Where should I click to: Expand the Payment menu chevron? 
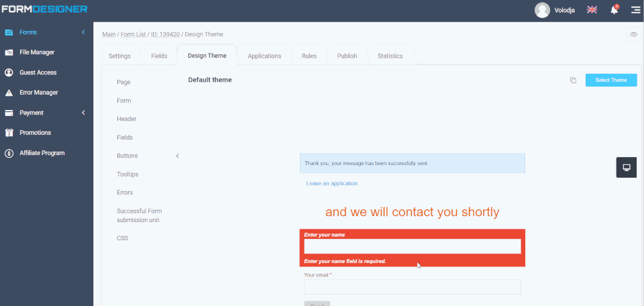click(83, 113)
